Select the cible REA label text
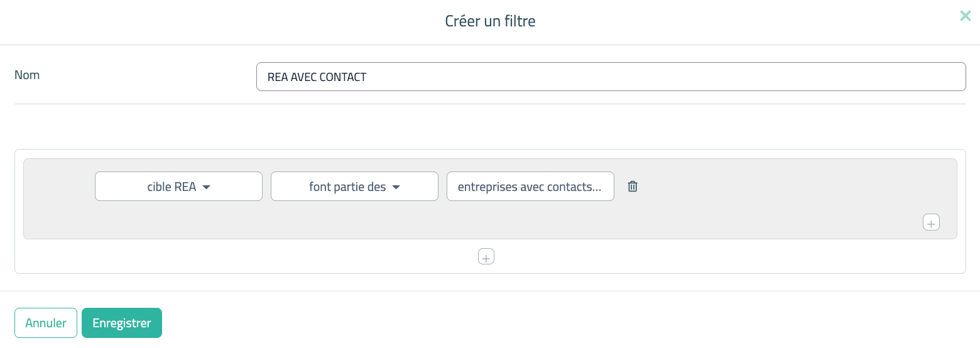The image size is (980, 348). (x=171, y=187)
